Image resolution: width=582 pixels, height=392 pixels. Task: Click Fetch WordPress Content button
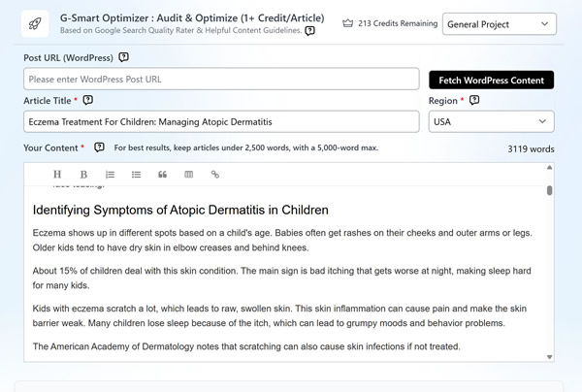point(492,80)
